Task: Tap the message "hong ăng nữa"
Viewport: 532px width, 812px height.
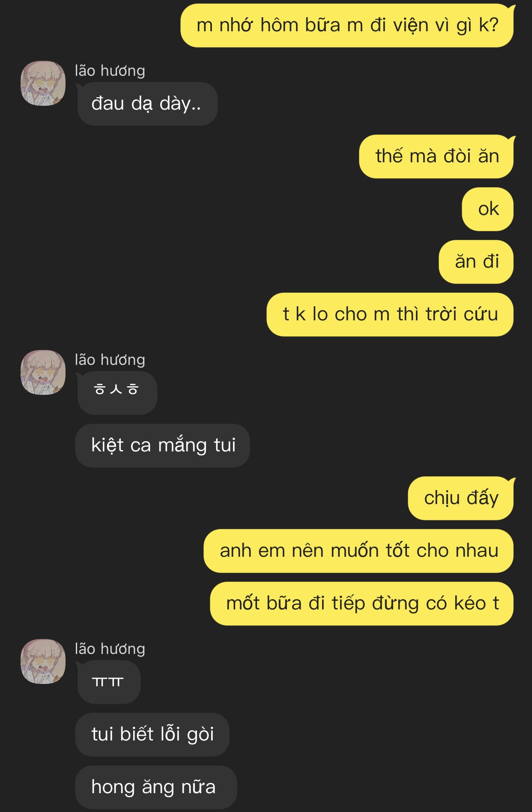Action: click(x=156, y=787)
